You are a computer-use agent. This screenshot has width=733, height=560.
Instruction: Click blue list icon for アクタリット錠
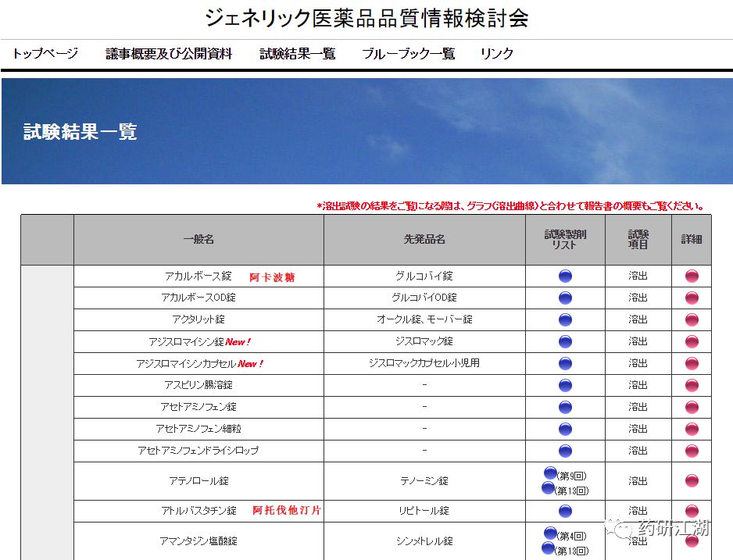pos(565,319)
